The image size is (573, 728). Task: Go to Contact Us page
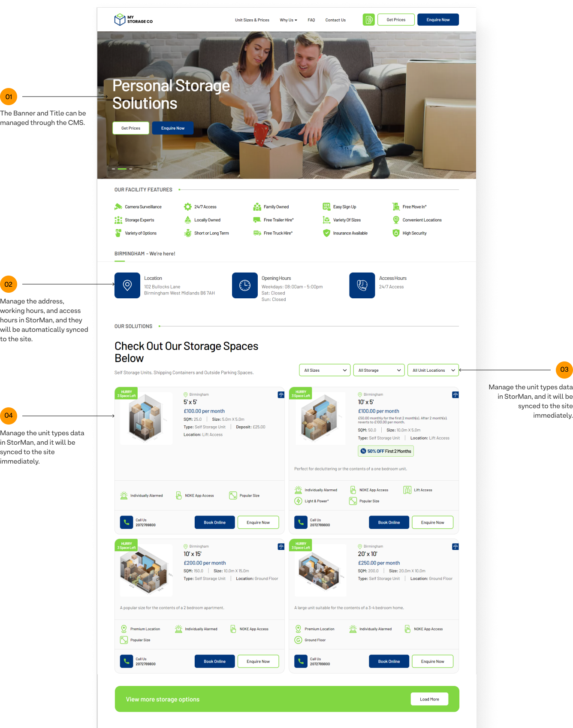pos(335,20)
